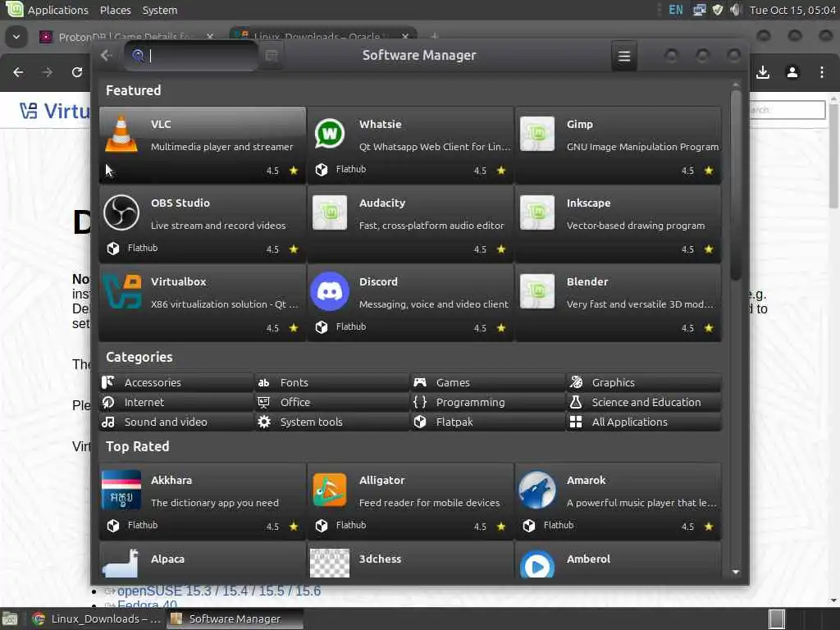The image size is (840, 630).
Task: Open the Fonts category
Action: tap(331, 382)
